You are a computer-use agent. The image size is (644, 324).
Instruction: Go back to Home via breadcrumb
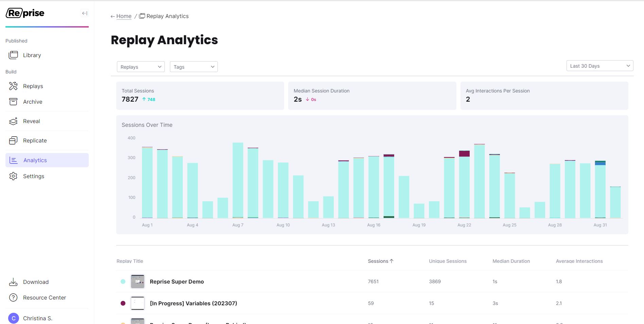coord(124,16)
